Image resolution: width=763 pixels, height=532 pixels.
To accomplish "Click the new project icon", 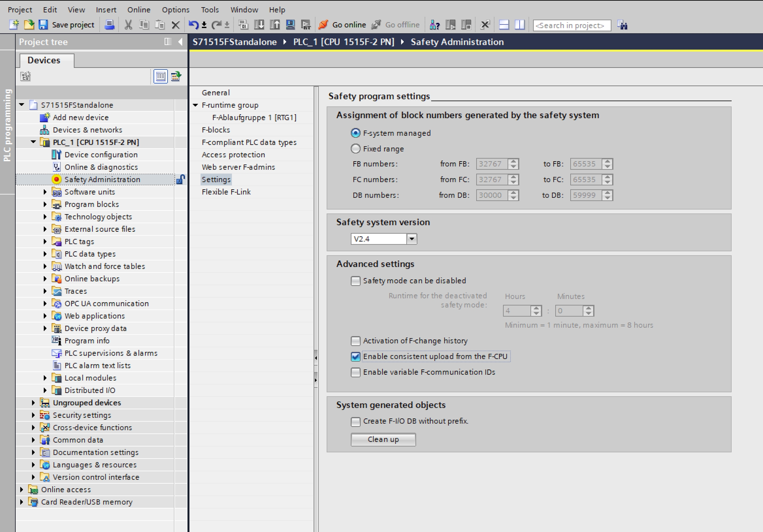I will click(x=14, y=25).
